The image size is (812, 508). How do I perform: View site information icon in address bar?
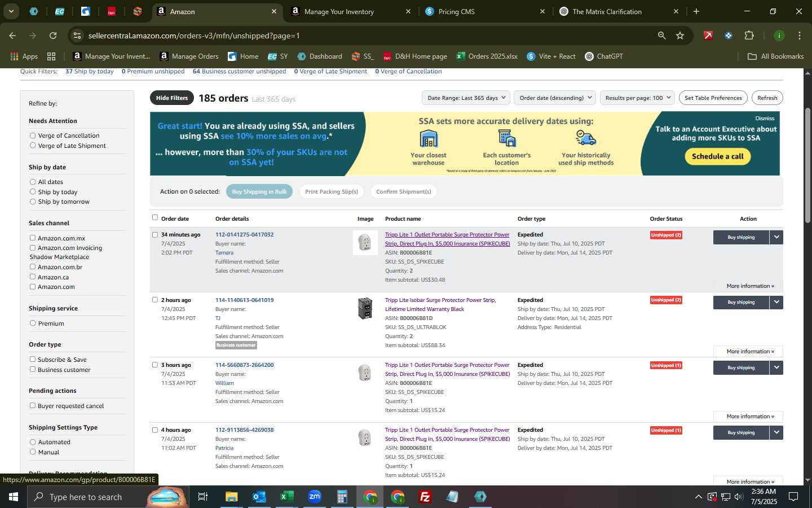77,36
